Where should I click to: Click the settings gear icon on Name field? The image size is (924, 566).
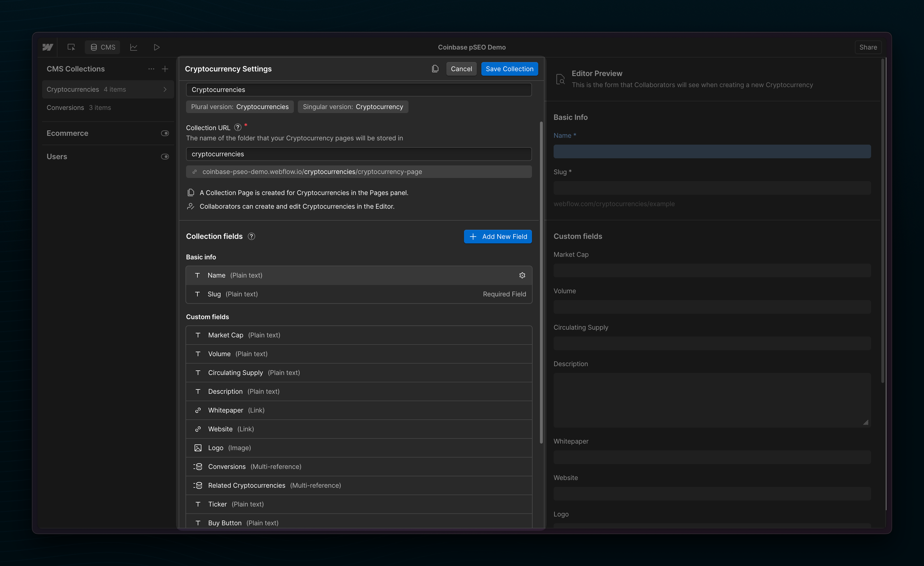coord(522,275)
